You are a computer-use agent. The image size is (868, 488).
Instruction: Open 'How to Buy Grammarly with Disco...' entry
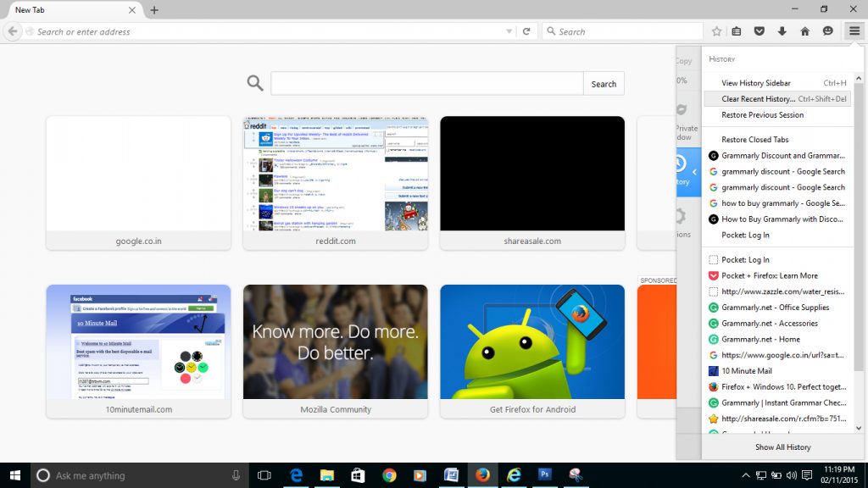point(778,219)
